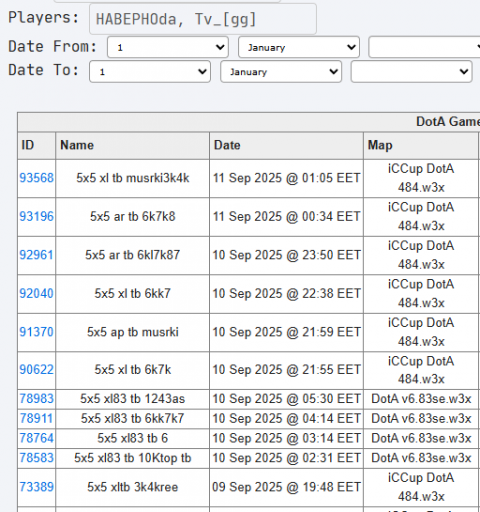This screenshot has height=512, width=480.
Task: Open the Date From day dropdown
Action: click(168, 47)
